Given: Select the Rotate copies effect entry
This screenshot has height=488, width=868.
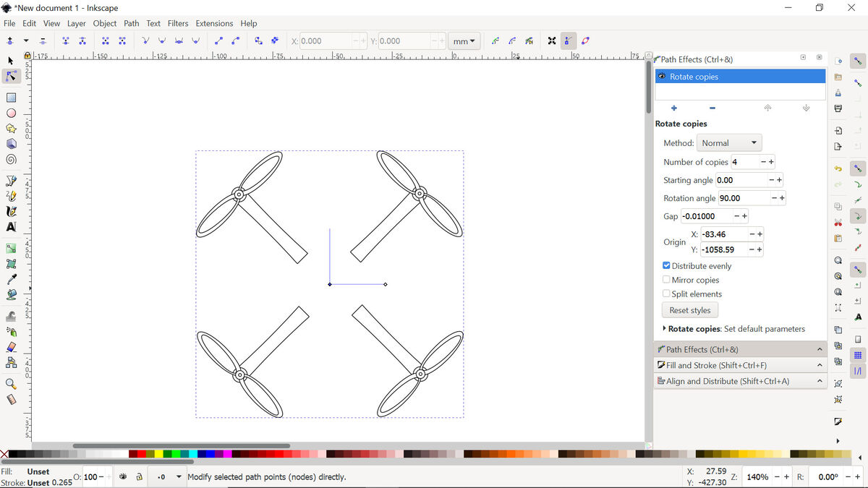Looking at the screenshot, I should click(x=740, y=77).
